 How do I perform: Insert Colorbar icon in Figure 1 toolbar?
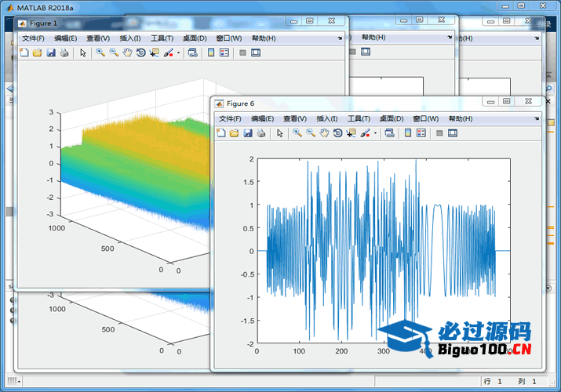[x=211, y=53]
